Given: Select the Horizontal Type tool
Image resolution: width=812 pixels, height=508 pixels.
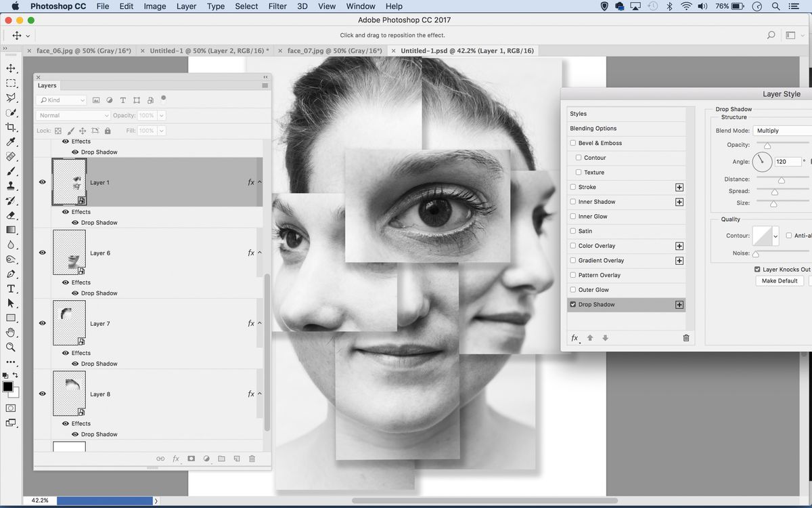Looking at the screenshot, I should pos(11,288).
